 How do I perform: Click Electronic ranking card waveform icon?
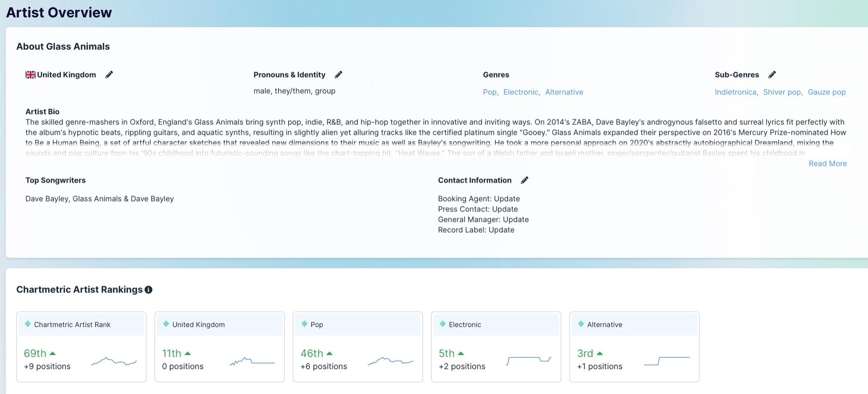(x=443, y=324)
